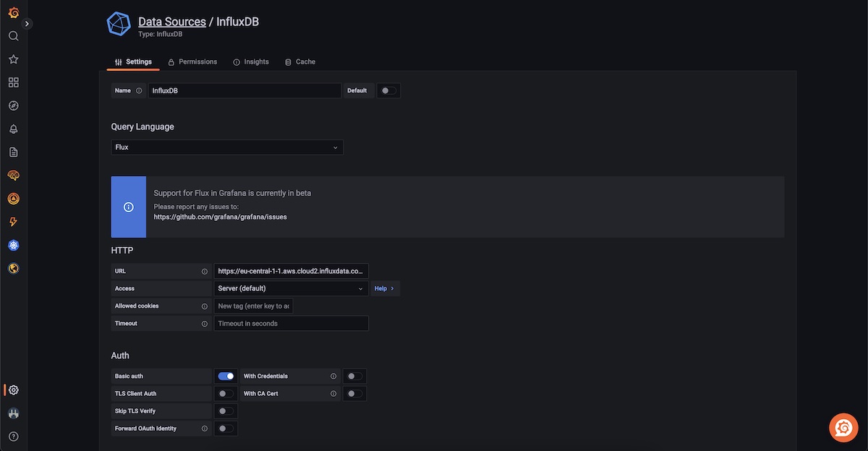Screen dimensions: 868x451
Task: Open Dashboards four-squares icon
Action: pos(13,83)
